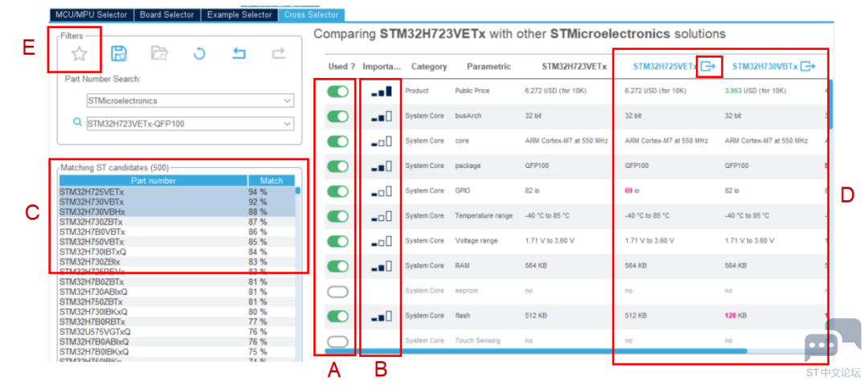Click the 69 io GPIO value cell
The width and height of the screenshot is (868, 385).
(633, 191)
